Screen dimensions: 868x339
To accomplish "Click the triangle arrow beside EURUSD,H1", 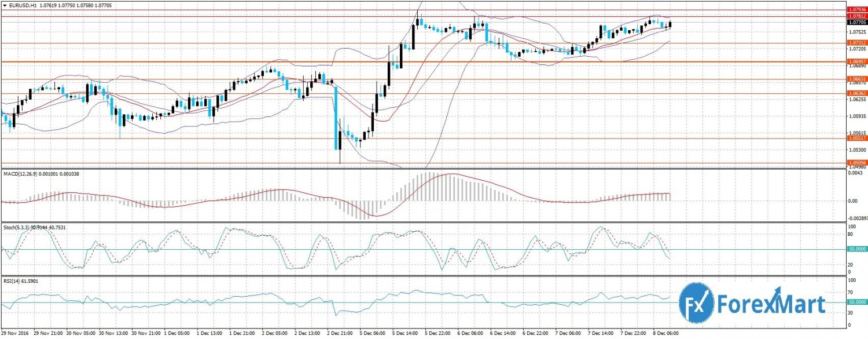I will pyautogui.click(x=4, y=5).
